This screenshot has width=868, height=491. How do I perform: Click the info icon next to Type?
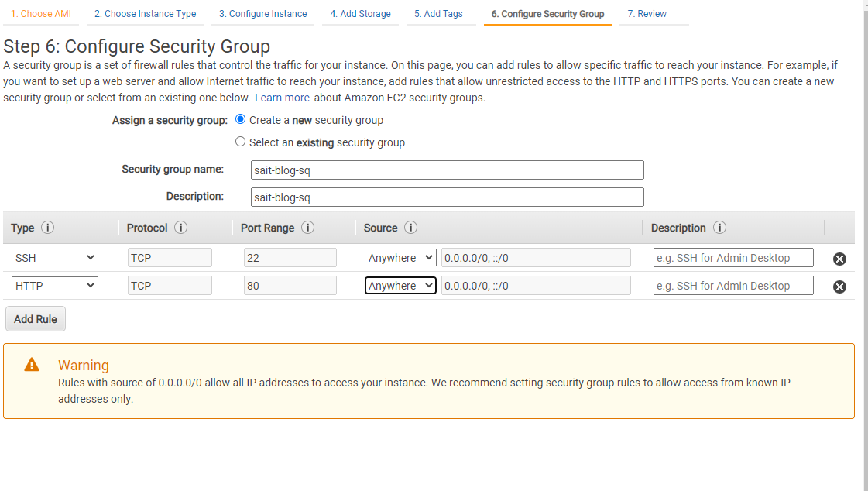coord(47,228)
